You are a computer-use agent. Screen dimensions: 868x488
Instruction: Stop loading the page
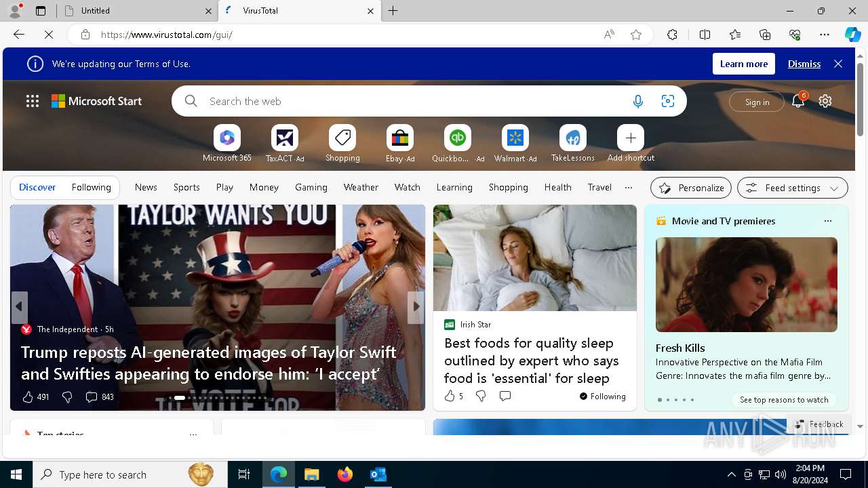pyautogui.click(x=49, y=35)
